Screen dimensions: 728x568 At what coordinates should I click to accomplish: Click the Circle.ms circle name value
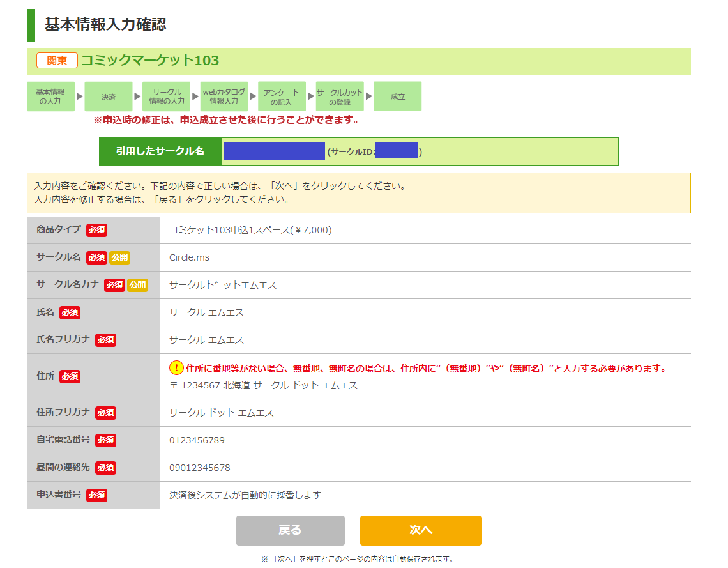189,257
